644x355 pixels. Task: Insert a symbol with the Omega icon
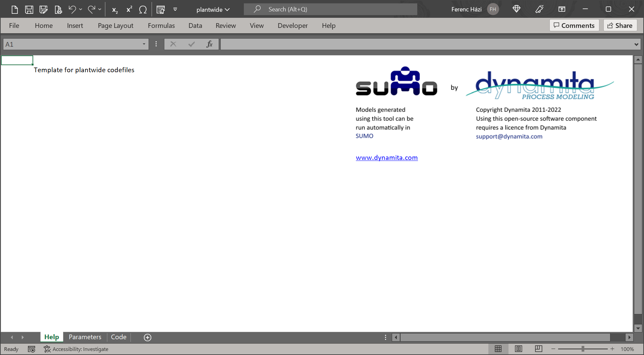pos(143,9)
